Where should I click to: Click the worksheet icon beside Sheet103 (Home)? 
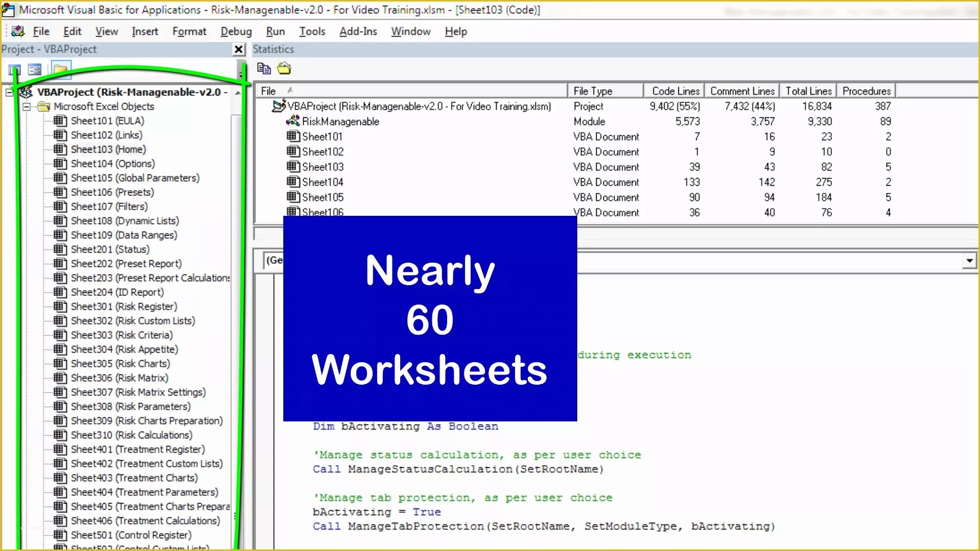click(60, 149)
